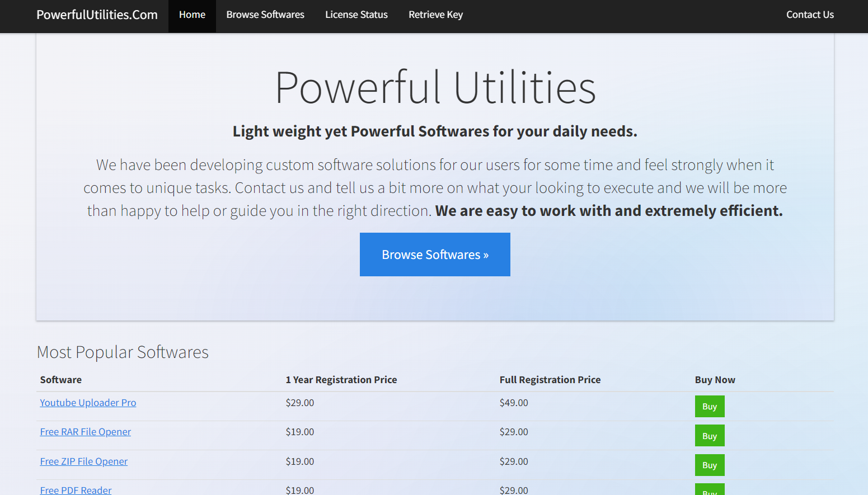This screenshot has width=868, height=495.
Task: Click Buy for Free ZIP File Opener
Action: coord(710,465)
